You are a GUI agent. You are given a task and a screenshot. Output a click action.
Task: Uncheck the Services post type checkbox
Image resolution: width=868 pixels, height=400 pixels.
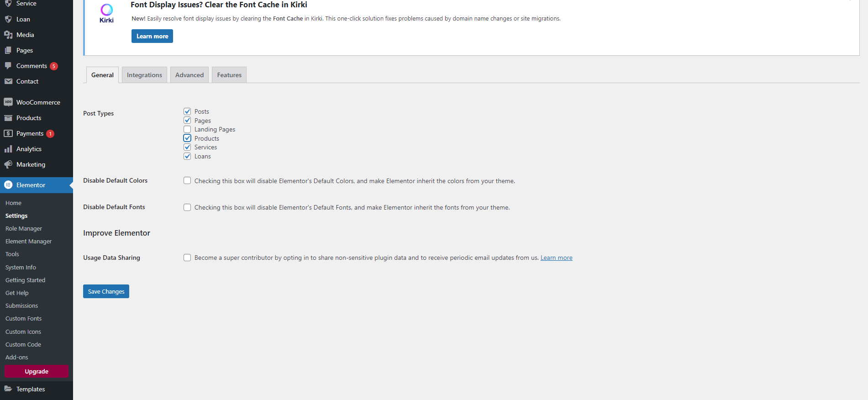click(187, 147)
